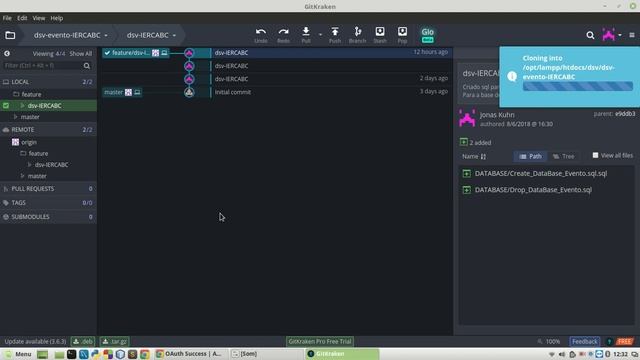
Task: Select the master branch label in graph
Action: 122,92
